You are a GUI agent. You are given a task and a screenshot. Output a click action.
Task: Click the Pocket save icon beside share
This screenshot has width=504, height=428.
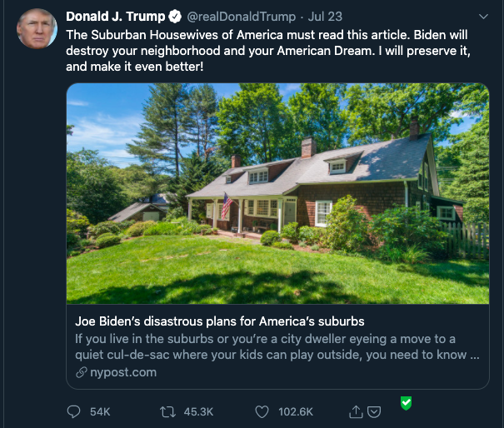click(375, 411)
